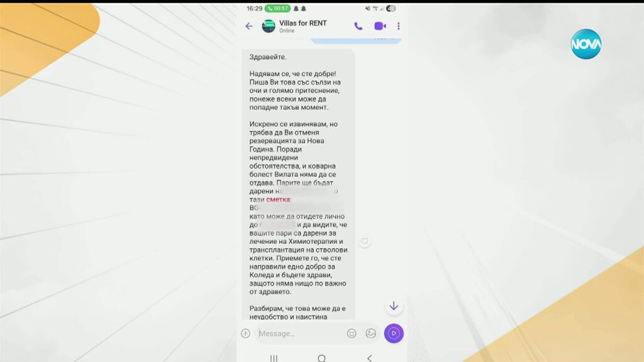Start a video call with the camera icon
644x362 pixels.
[380, 26]
